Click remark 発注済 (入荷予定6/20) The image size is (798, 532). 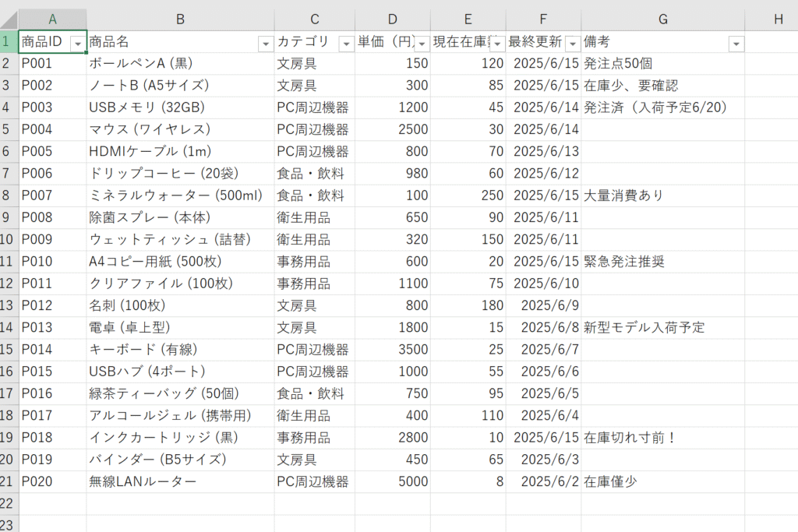[x=662, y=107]
